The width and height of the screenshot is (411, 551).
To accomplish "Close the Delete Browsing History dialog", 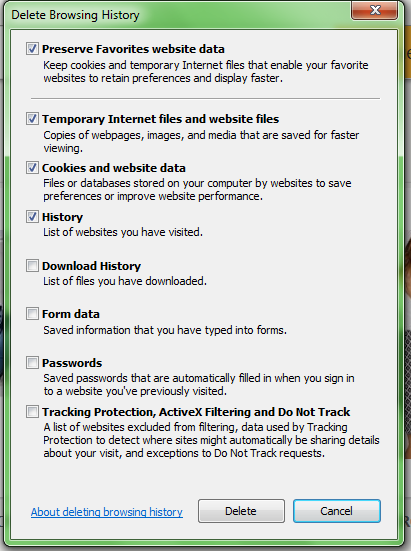I will [x=374, y=10].
